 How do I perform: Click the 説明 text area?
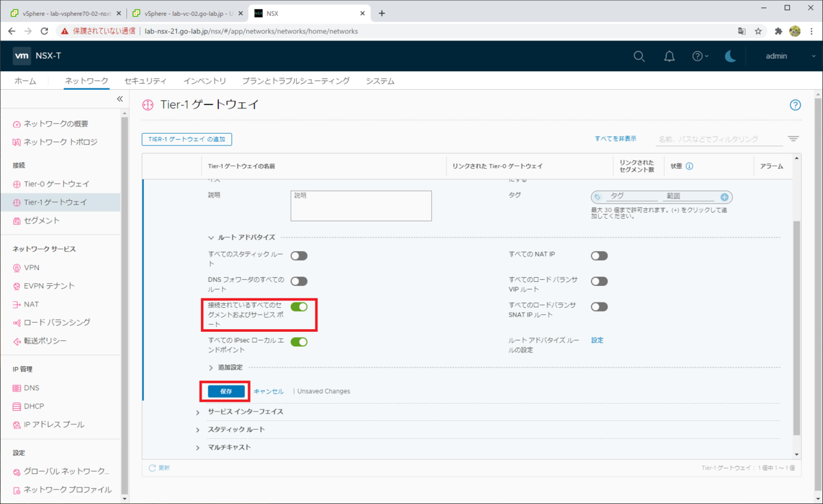click(361, 206)
